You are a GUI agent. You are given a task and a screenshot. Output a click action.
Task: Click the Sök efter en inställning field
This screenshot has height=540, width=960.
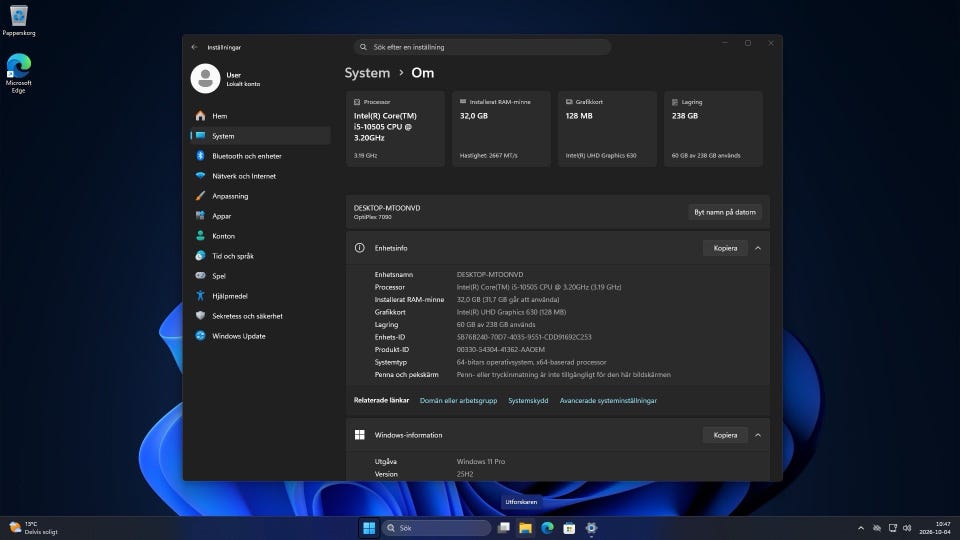[482, 47]
